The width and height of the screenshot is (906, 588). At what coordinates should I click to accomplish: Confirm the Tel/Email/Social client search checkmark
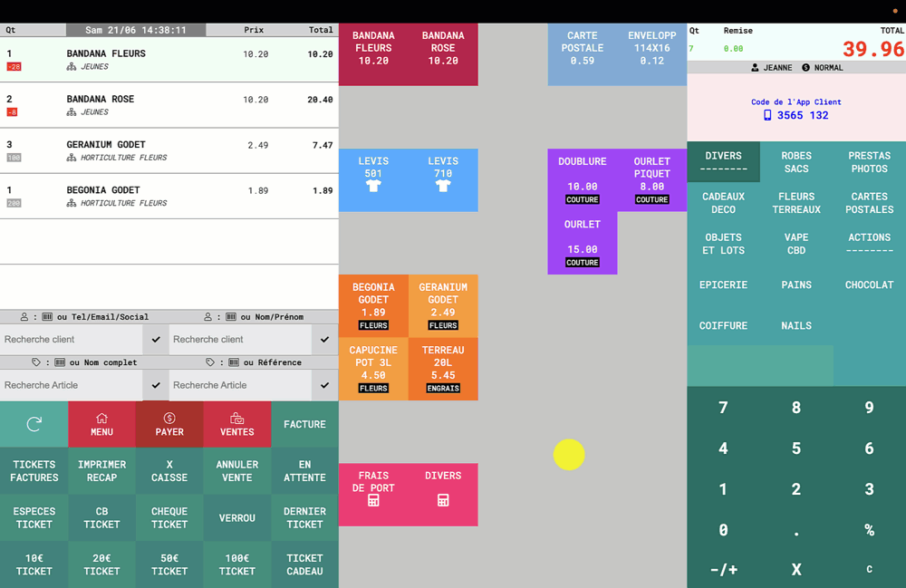click(x=156, y=340)
